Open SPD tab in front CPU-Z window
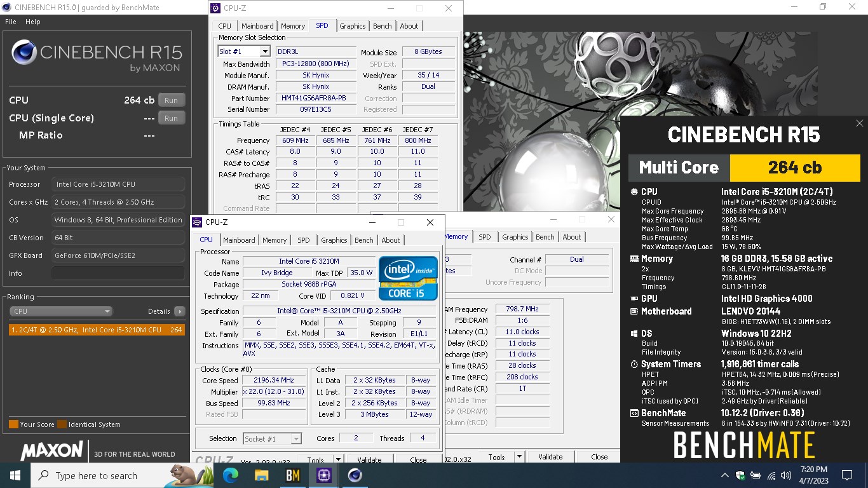Viewport: 868px width, 488px height. tap(304, 240)
